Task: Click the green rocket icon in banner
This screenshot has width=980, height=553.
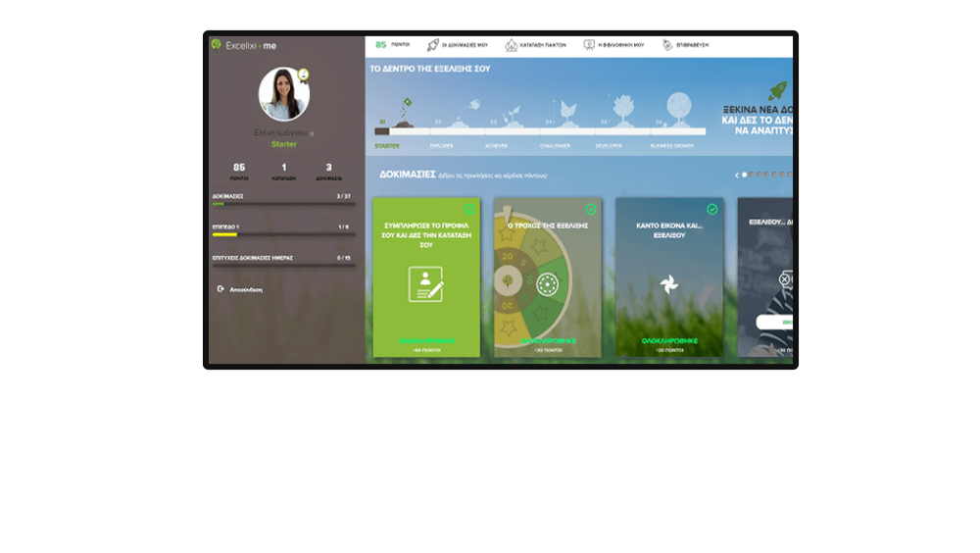Action: pos(777,91)
